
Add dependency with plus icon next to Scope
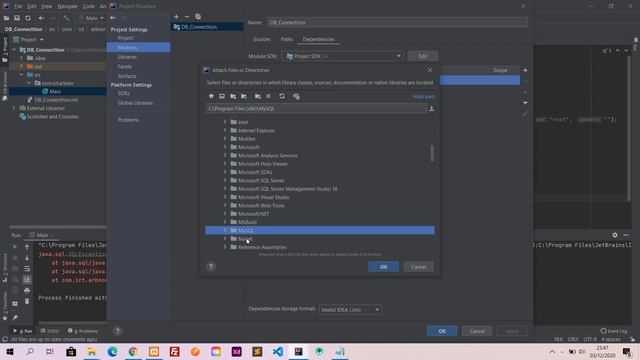(x=525, y=70)
